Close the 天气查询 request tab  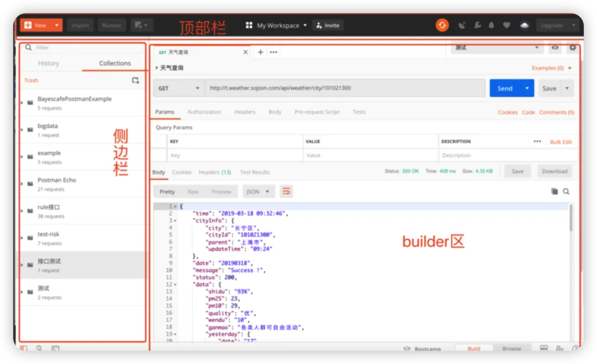[x=245, y=52]
